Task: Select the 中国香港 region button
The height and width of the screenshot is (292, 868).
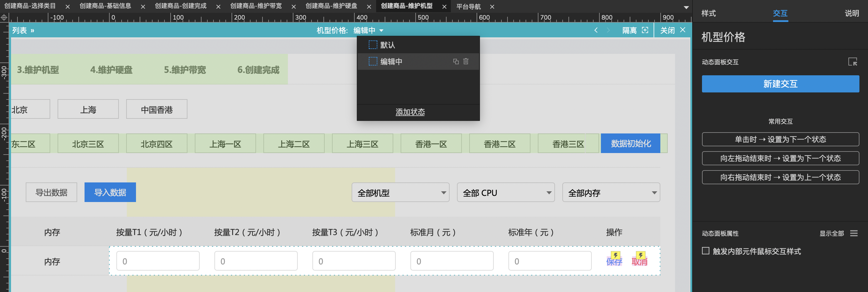Action: [157, 109]
